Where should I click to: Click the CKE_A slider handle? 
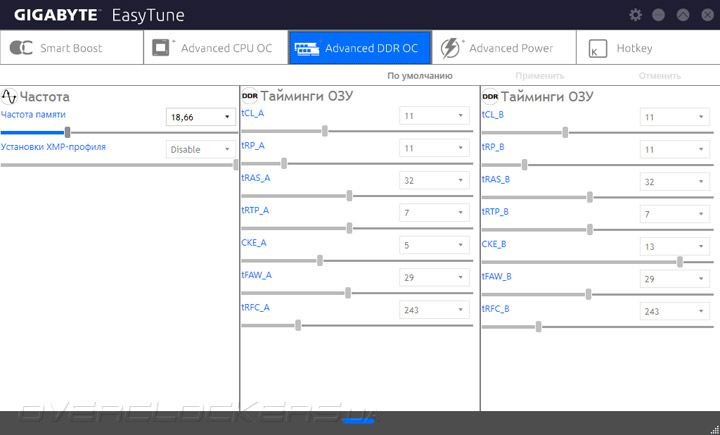coord(320,261)
